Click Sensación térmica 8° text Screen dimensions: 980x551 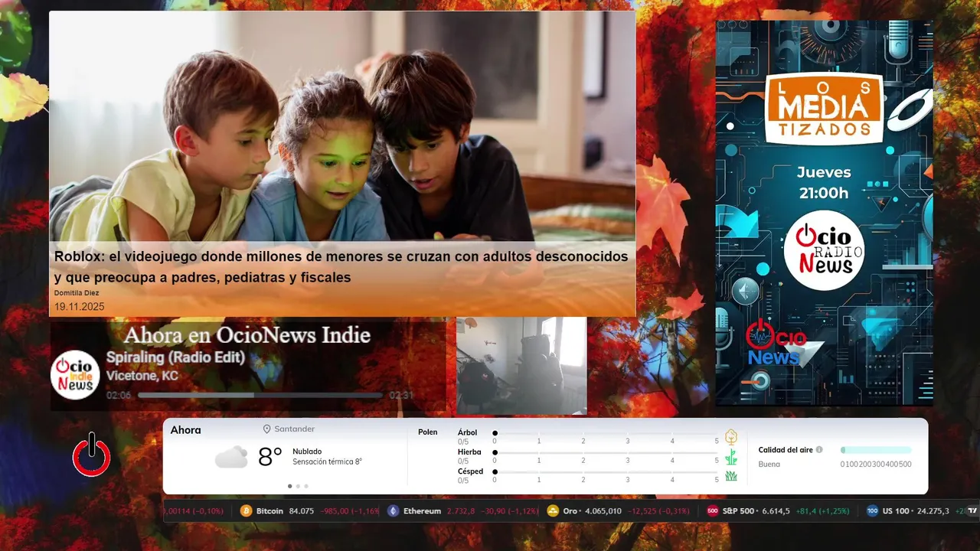[x=327, y=461]
